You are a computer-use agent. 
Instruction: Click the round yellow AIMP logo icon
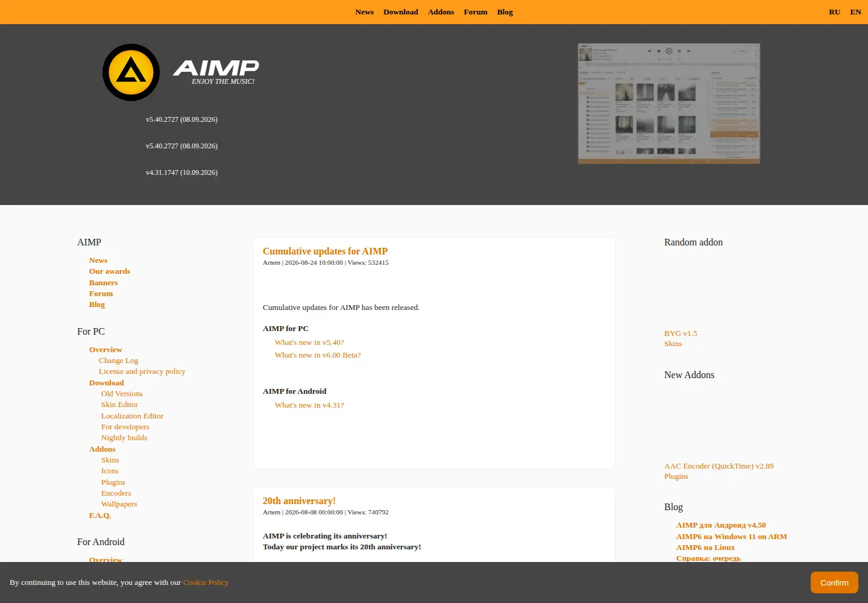131,72
